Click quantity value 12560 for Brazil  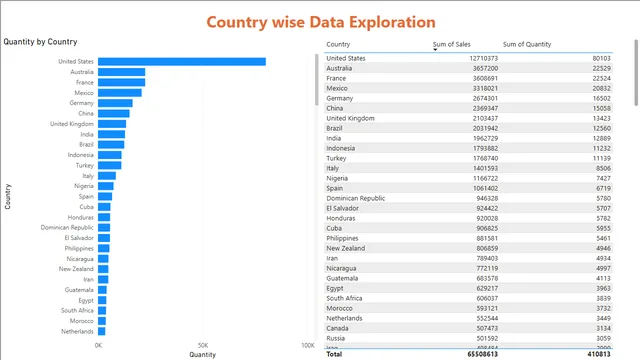coord(602,128)
